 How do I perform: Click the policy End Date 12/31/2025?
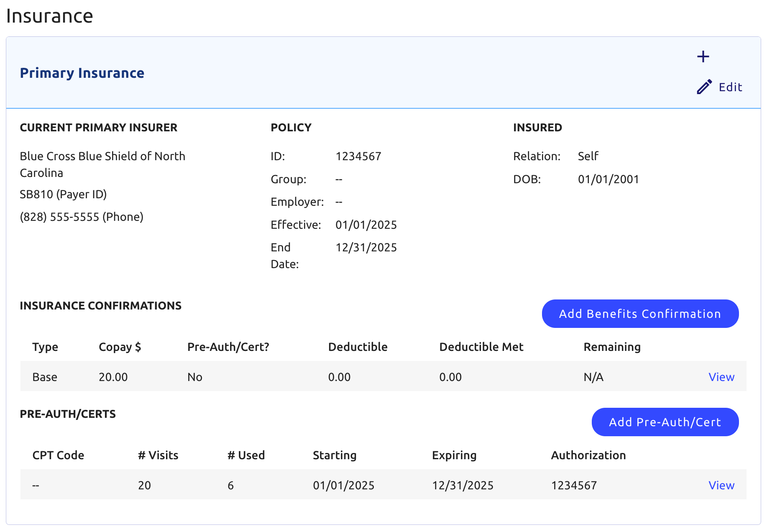(366, 248)
